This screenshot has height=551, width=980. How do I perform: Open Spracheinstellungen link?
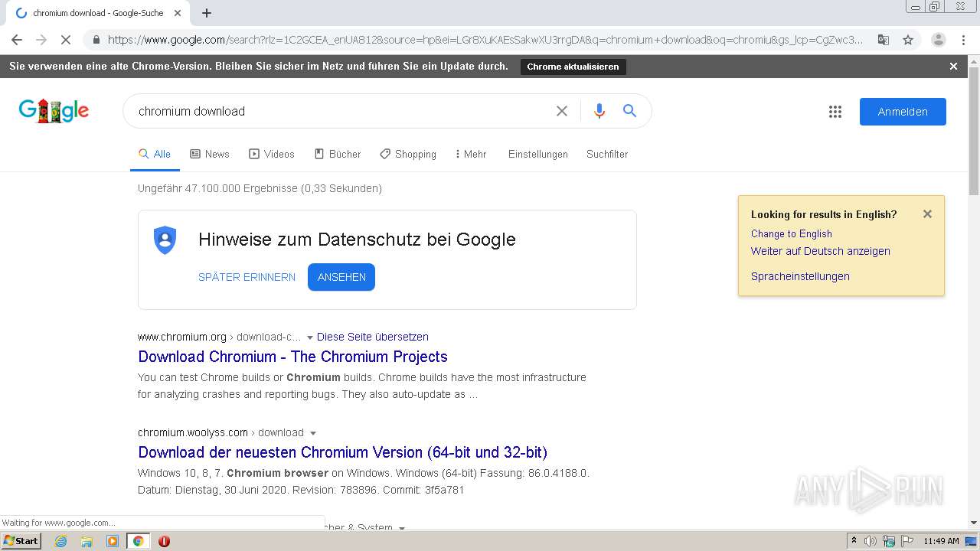(x=800, y=276)
